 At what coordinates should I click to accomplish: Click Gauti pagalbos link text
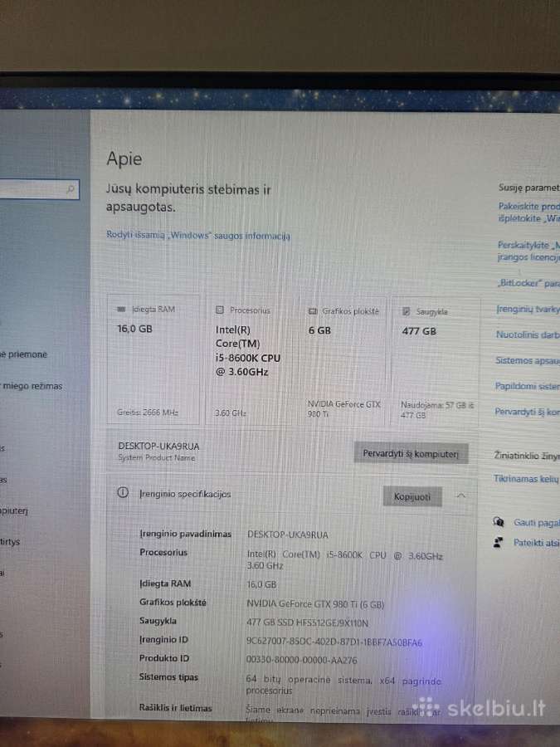(x=537, y=523)
